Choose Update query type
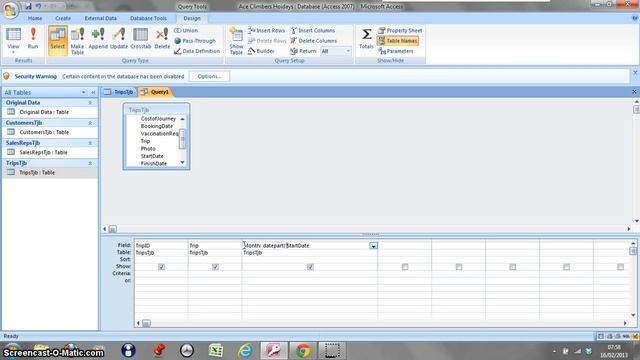Viewport: 640px width, 360px height. click(119, 39)
